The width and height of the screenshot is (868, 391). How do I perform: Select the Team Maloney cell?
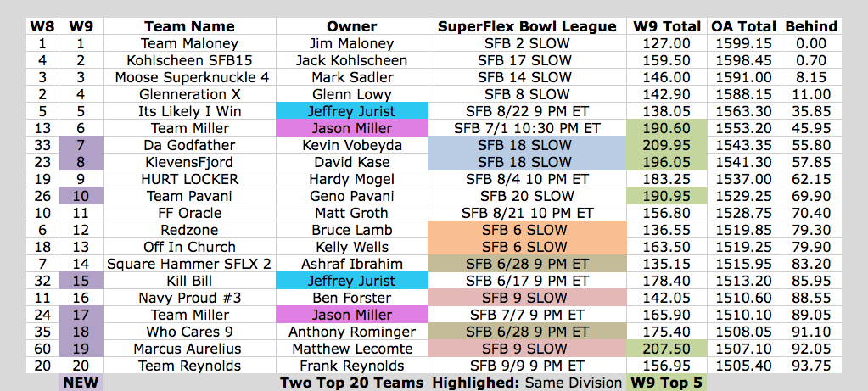coord(189,44)
